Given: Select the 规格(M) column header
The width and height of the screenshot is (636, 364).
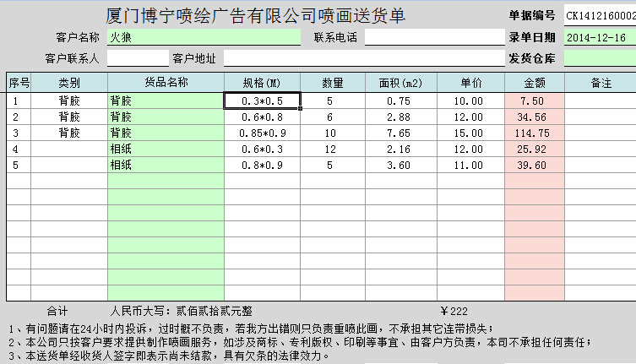Looking at the screenshot, I should tap(262, 83).
